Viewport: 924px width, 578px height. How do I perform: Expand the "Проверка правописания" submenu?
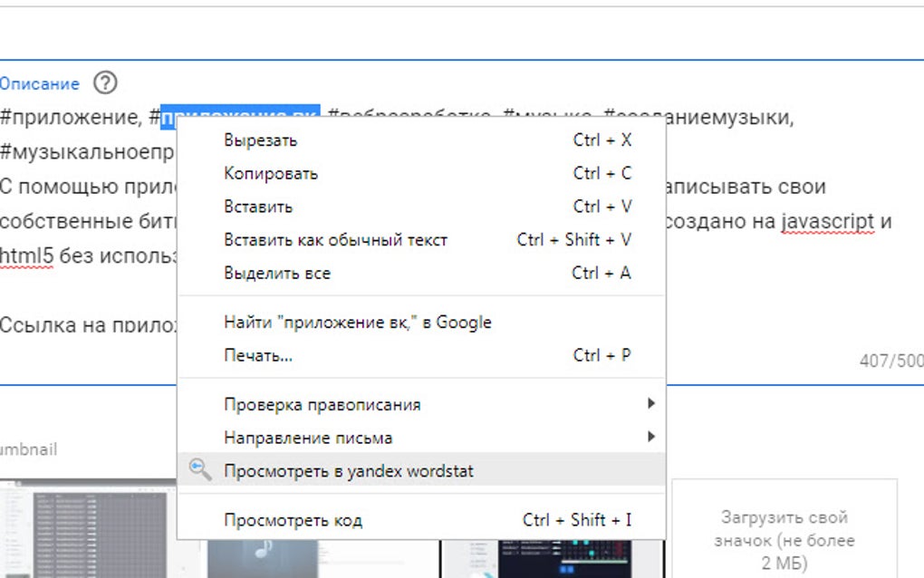tap(321, 404)
